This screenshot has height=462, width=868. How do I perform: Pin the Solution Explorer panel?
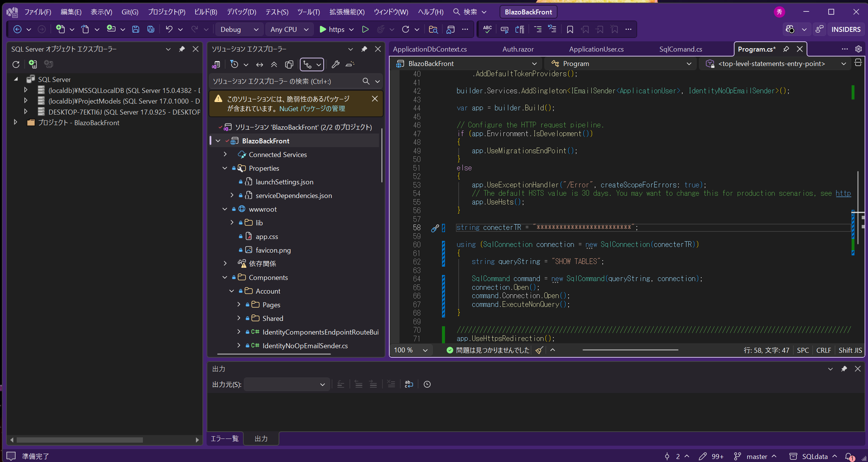coord(364,49)
